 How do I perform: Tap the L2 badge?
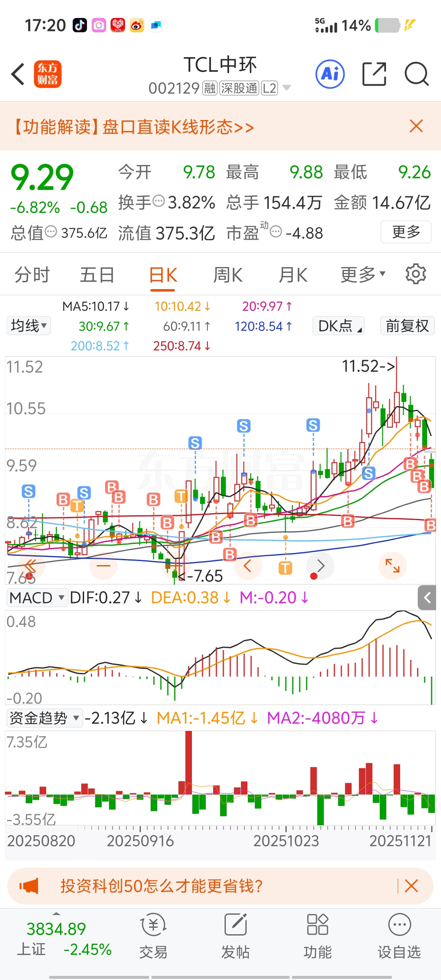[269, 88]
